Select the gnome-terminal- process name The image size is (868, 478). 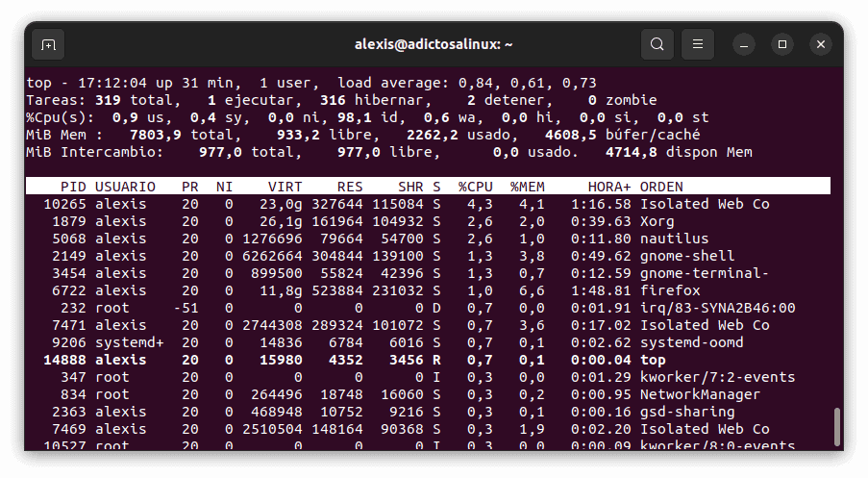coord(705,273)
